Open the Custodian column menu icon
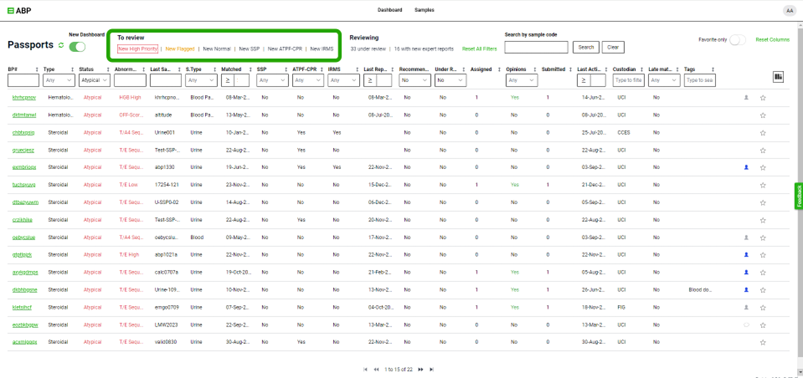This screenshot has height=378, width=803. pyautogui.click(x=642, y=69)
